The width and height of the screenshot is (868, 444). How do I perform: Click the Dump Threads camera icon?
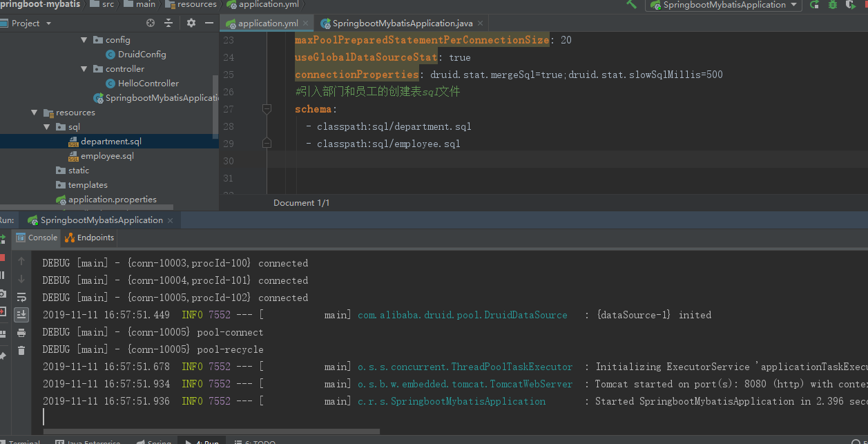point(2,293)
